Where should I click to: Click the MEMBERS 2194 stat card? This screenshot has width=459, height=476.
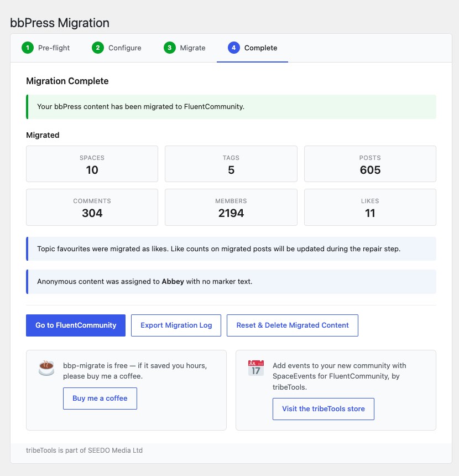tap(231, 208)
